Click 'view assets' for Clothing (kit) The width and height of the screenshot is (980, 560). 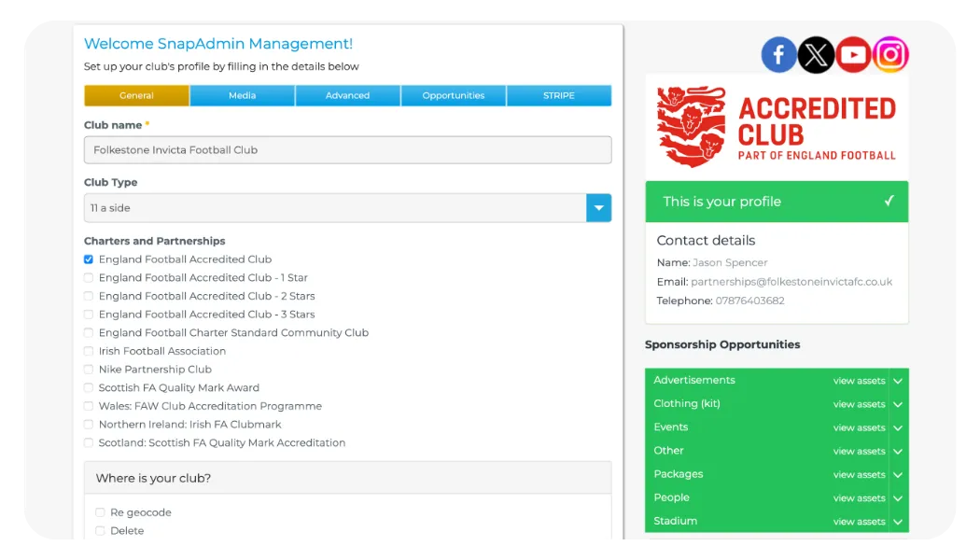[x=859, y=404]
